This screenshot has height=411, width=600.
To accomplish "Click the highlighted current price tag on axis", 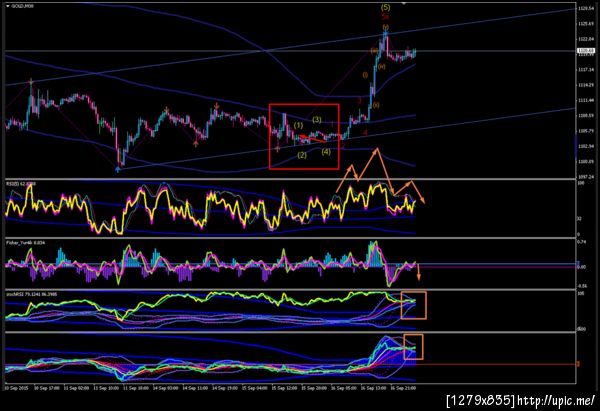I will point(586,51).
